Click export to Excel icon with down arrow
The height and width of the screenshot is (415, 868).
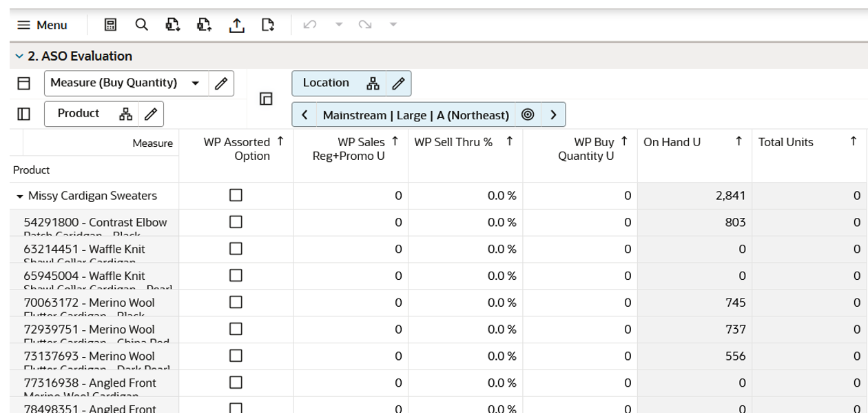pyautogui.click(x=173, y=25)
